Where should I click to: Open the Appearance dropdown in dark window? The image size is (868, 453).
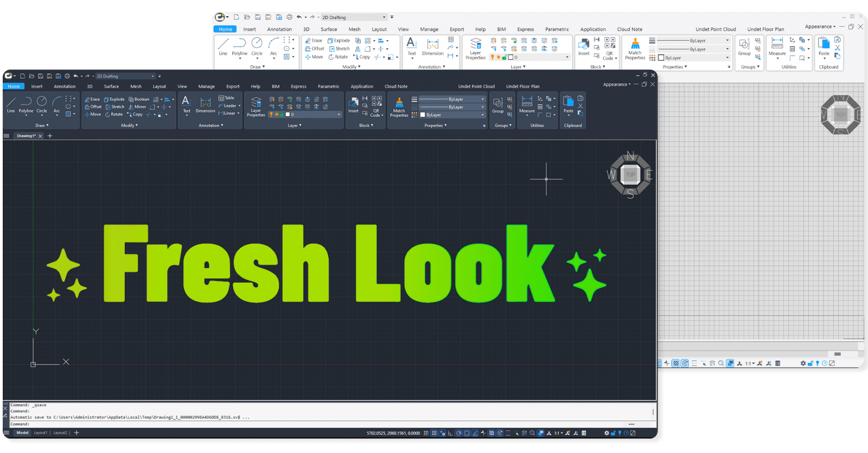(617, 85)
